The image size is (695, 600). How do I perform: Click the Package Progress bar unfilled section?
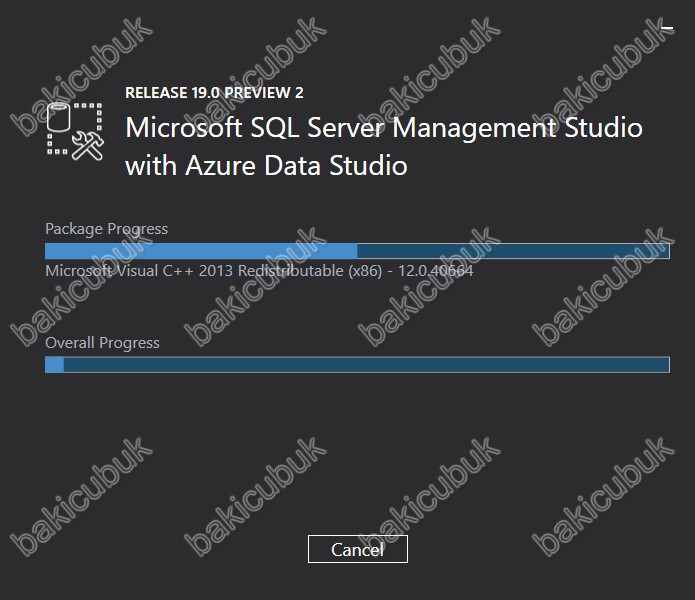(513, 251)
